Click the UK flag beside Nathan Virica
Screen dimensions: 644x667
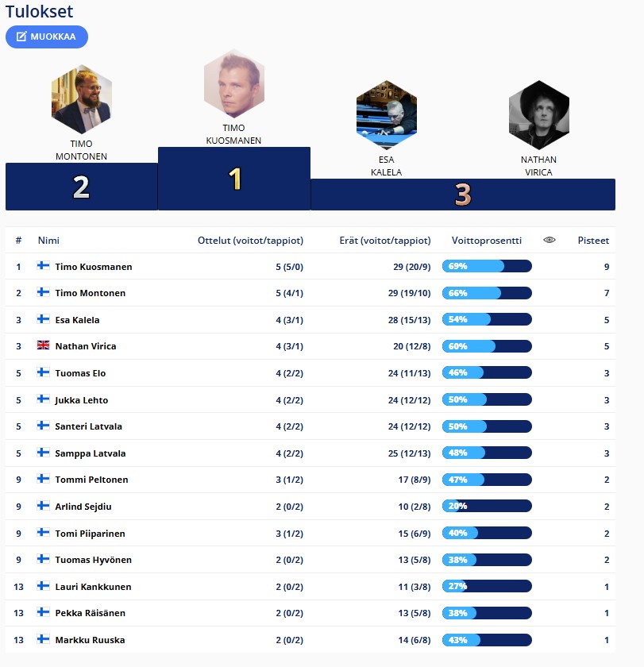tap(44, 346)
